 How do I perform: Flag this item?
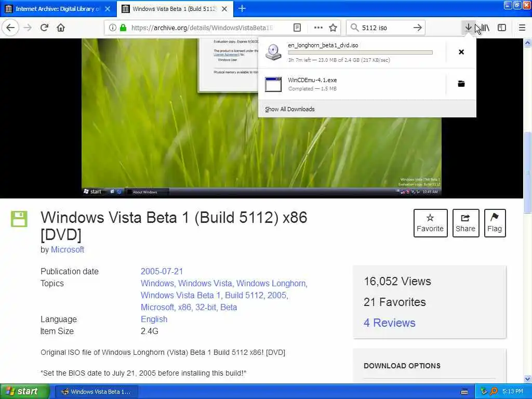pyautogui.click(x=495, y=223)
